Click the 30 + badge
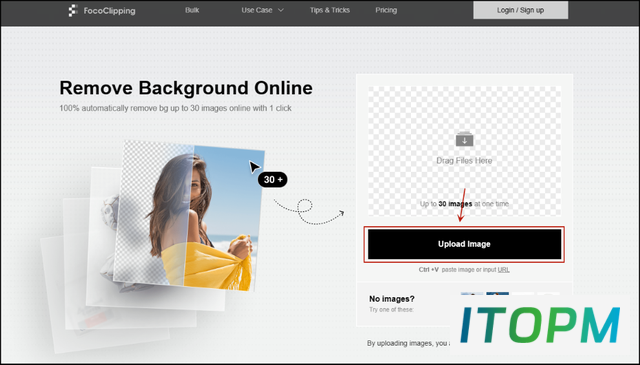Image resolution: width=640 pixels, height=365 pixels. pos(273,180)
